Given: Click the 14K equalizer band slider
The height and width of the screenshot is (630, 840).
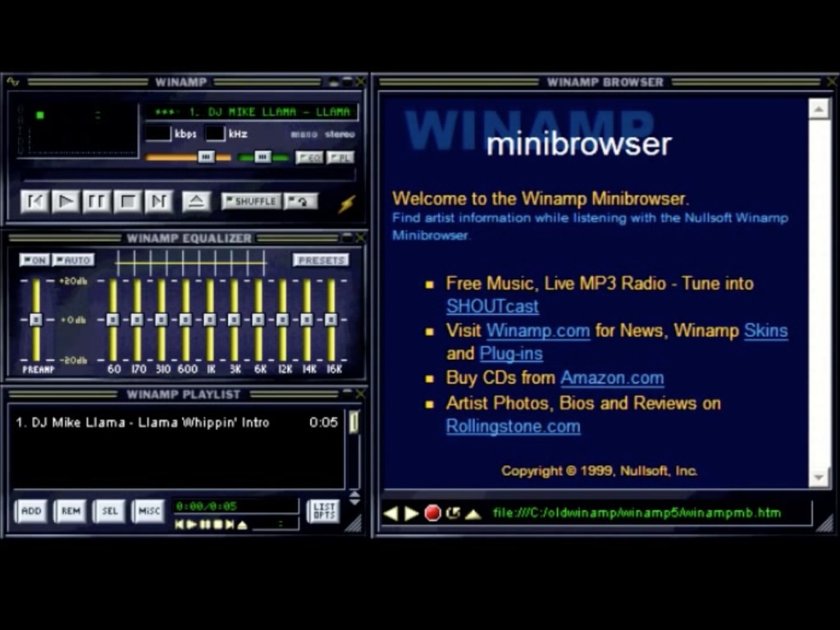Looking at the screenshot, I should pos(307,320).
